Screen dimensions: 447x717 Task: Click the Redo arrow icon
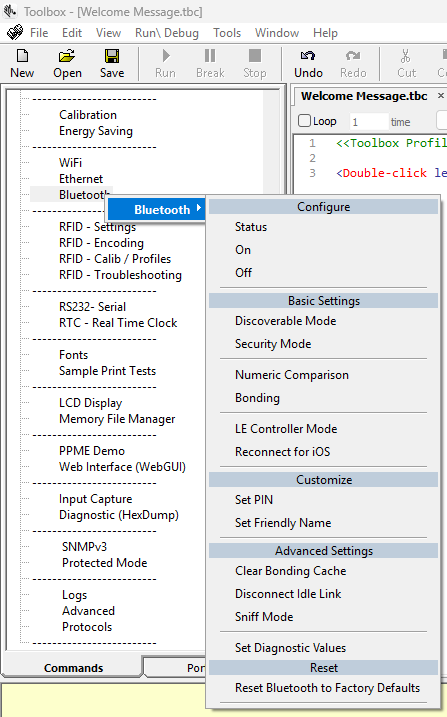(x=353, y=56)
